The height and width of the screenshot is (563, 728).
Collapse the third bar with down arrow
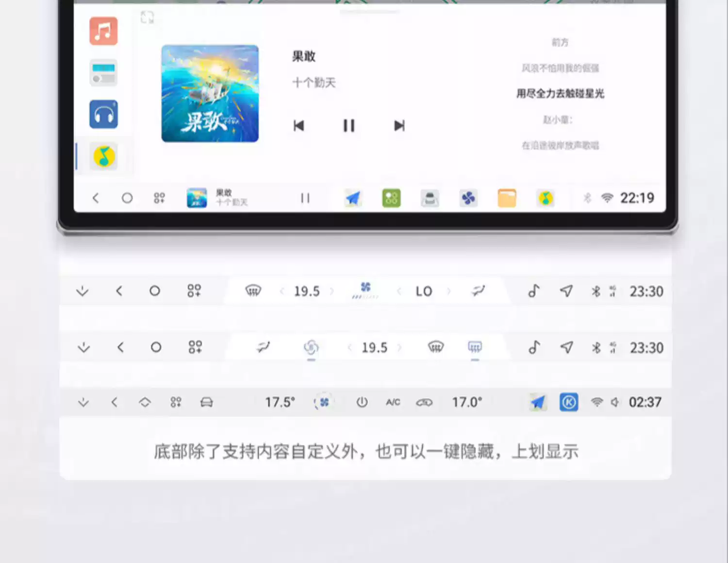tap(83, 402)
